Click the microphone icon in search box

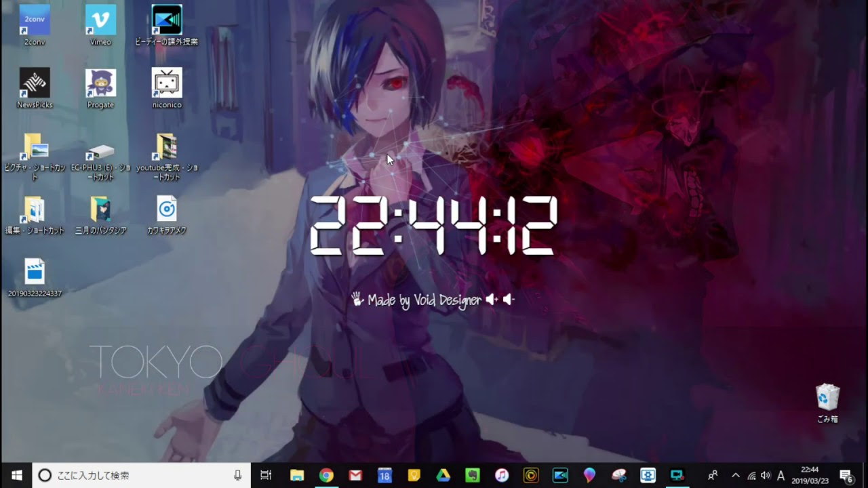pyautogui.click(x=237, y=475)
